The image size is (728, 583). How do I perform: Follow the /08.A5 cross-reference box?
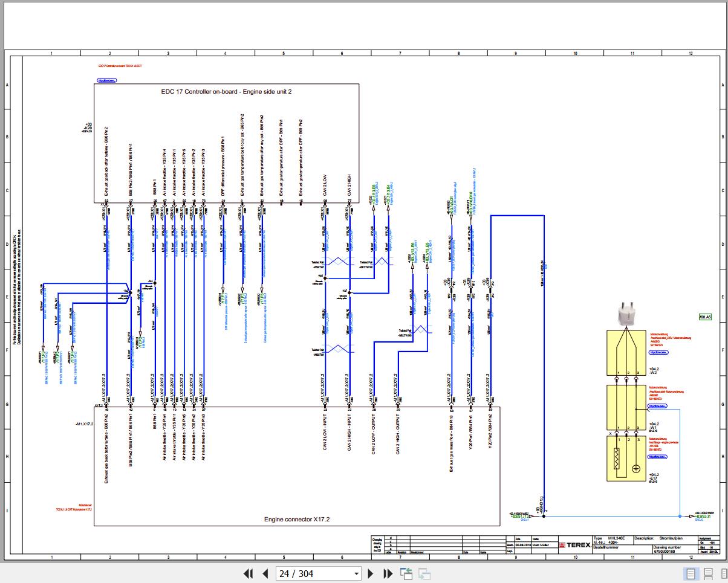click(705, 317)
